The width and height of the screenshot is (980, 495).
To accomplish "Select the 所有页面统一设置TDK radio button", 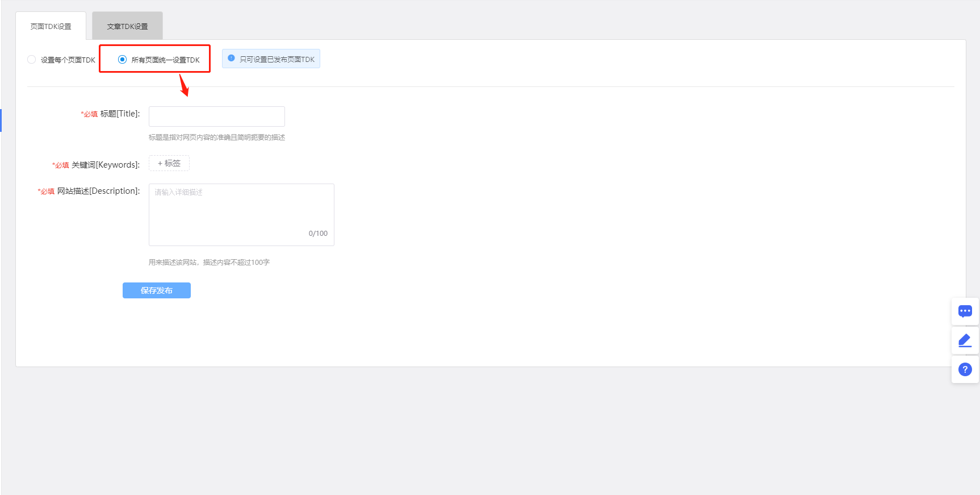I will point(122,60).
